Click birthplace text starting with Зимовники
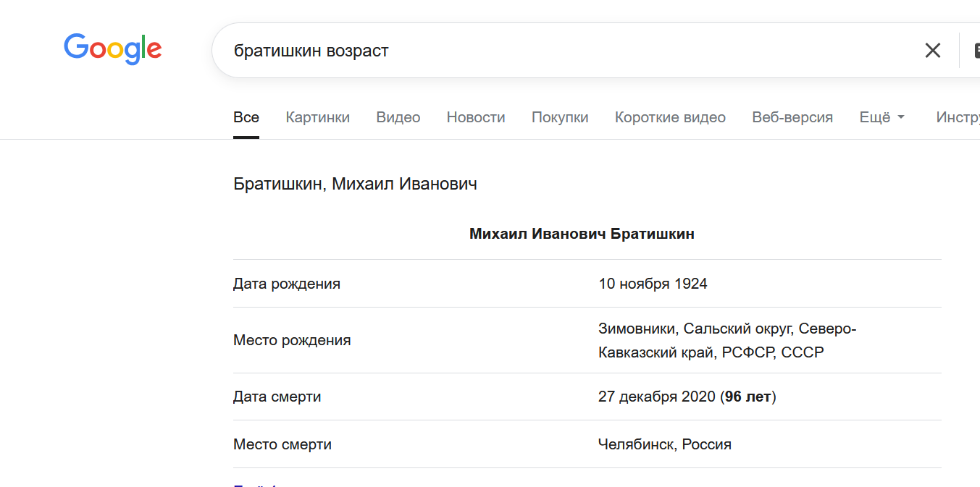 pos(726,340)
